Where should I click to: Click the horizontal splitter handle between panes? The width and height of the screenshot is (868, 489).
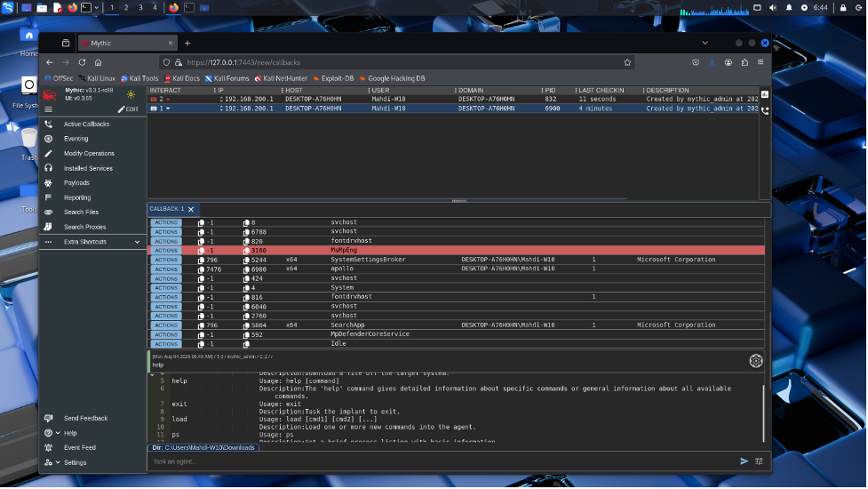459,201
